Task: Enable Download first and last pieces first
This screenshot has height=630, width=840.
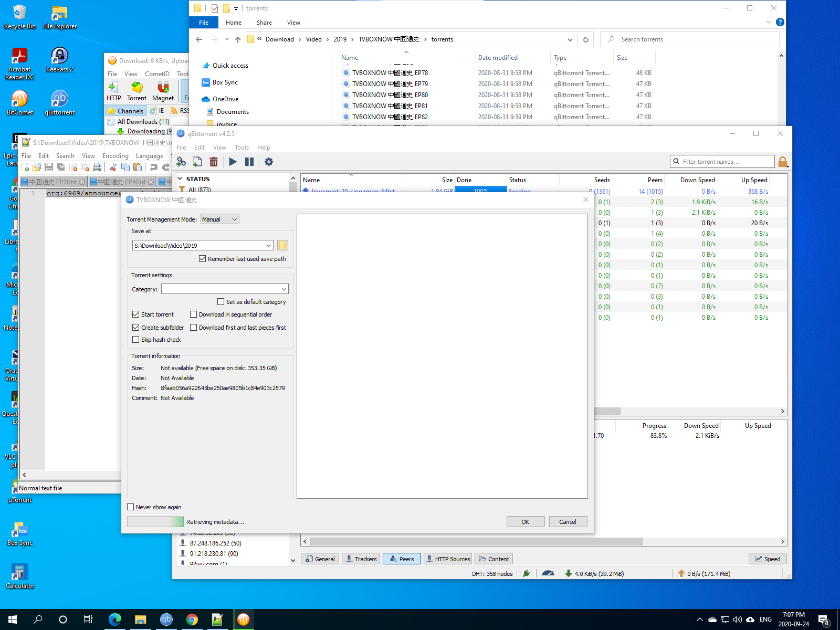Action: (x=238, y=328)
